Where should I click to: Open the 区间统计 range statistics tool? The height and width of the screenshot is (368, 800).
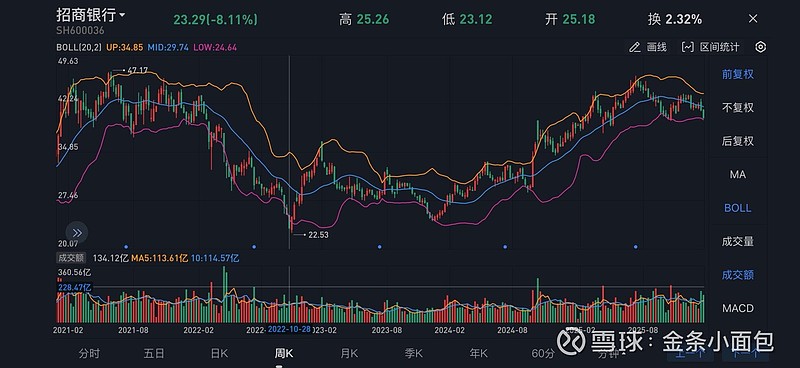coord(710,47)
